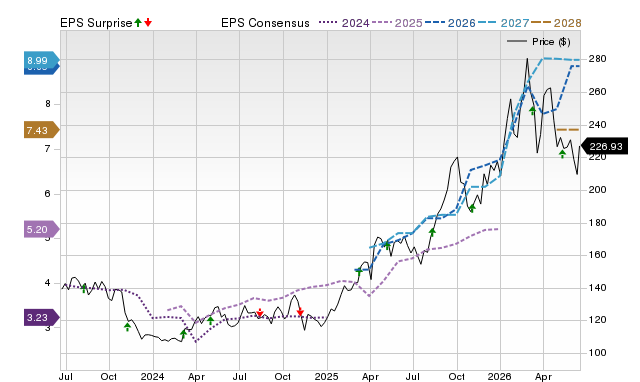Click the green surprise arrow near November 2025

tap(472, 208)
